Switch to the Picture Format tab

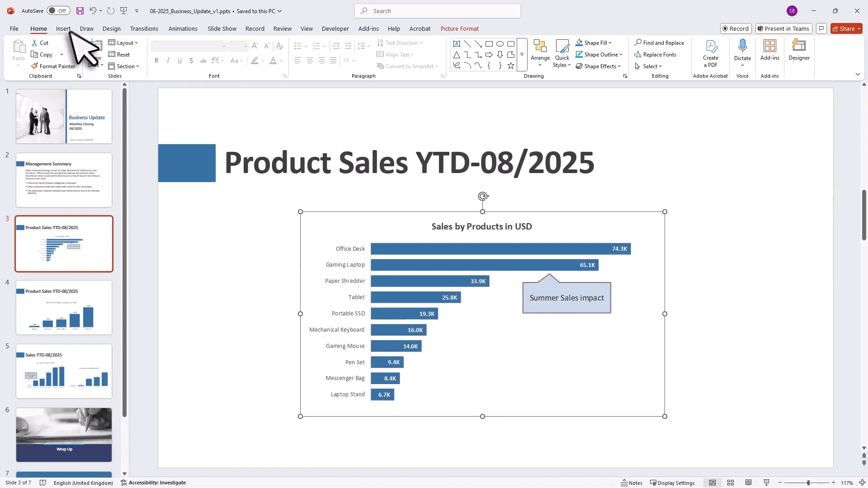[x=460, y=28]
